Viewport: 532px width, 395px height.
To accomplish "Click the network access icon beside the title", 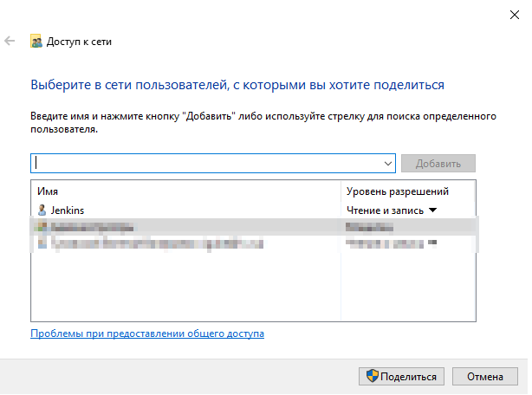I will [x=36, y=41].
